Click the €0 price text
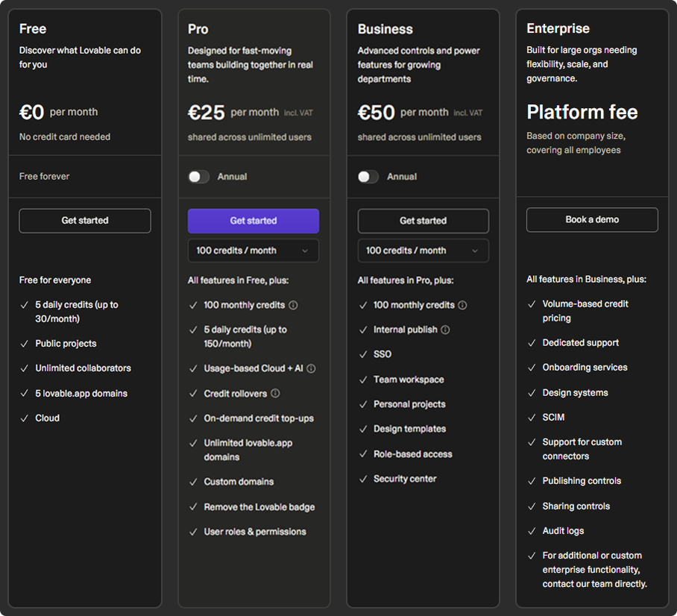 click(31, 113)
